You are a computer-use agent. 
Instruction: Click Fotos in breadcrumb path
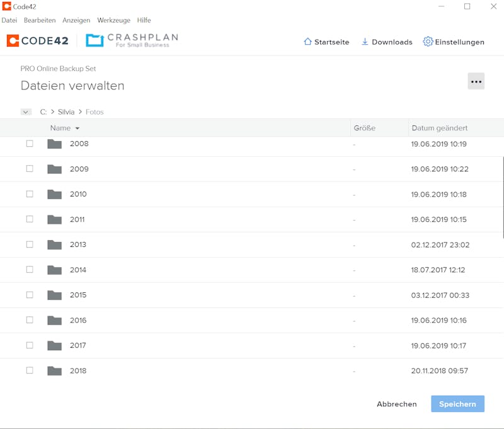[94, 112]
